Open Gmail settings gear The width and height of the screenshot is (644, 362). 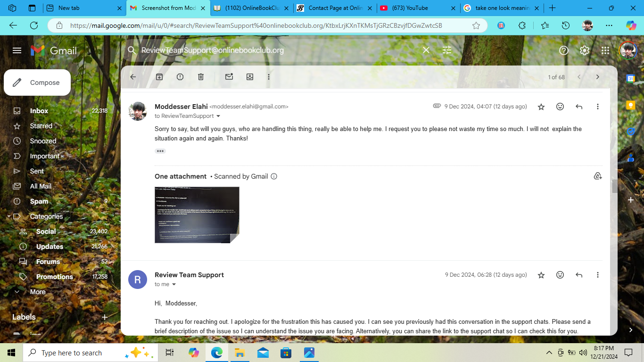585,50
